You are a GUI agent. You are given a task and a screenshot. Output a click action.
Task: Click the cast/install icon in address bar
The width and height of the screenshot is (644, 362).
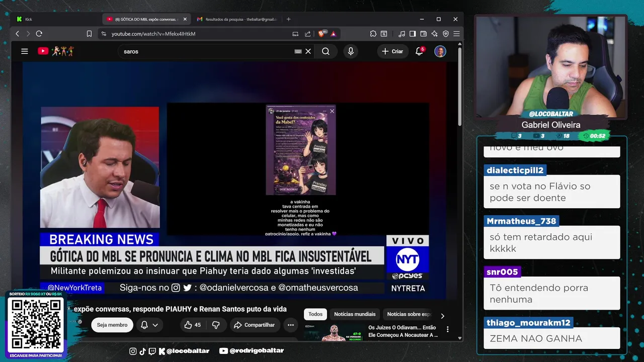[295, 34]
